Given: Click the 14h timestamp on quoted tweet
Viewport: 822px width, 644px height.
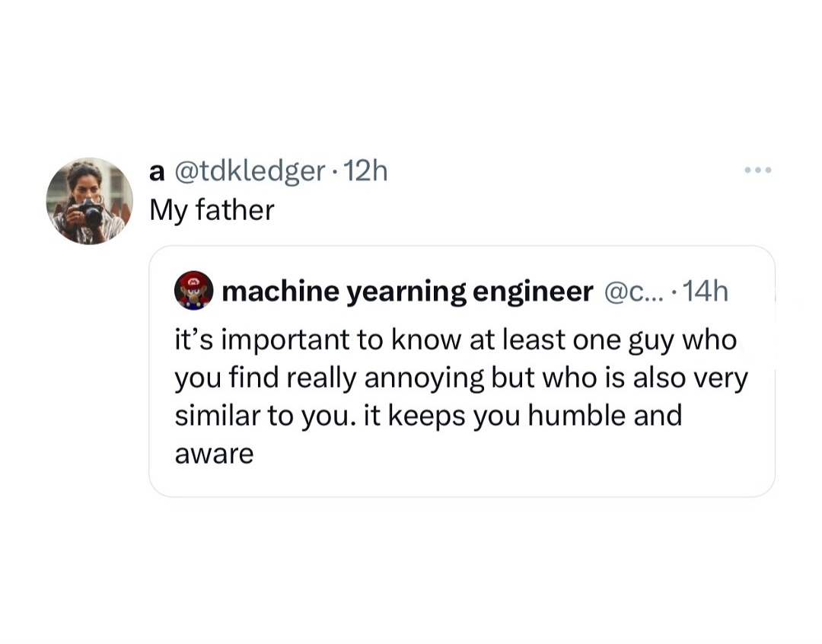Looking at the screenshot, I should pyautogui.click(x=706, y=291).
